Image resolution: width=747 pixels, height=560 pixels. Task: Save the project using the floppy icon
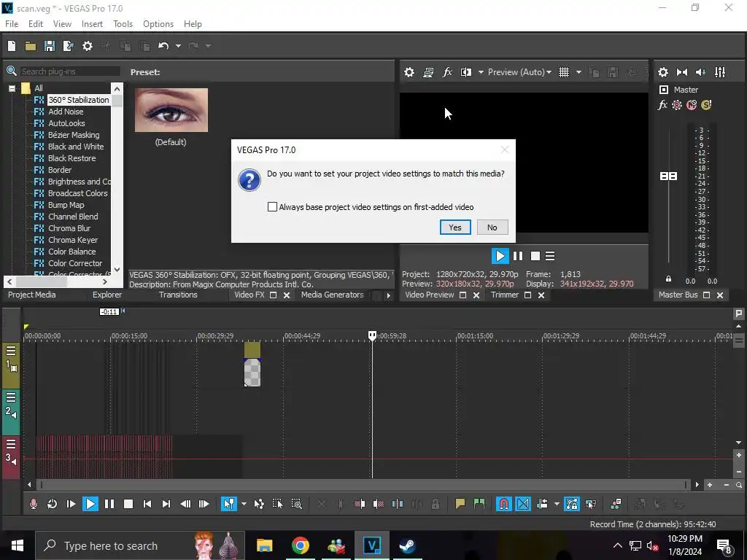tap(49, 46)
